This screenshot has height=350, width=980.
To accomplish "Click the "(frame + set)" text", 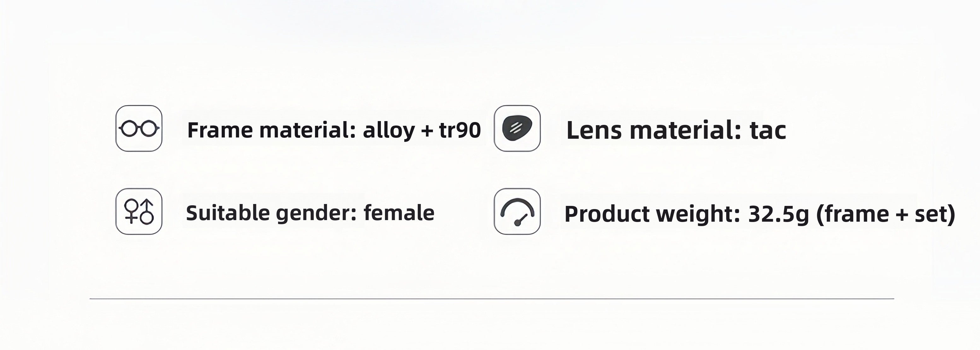I will [886, 214].
